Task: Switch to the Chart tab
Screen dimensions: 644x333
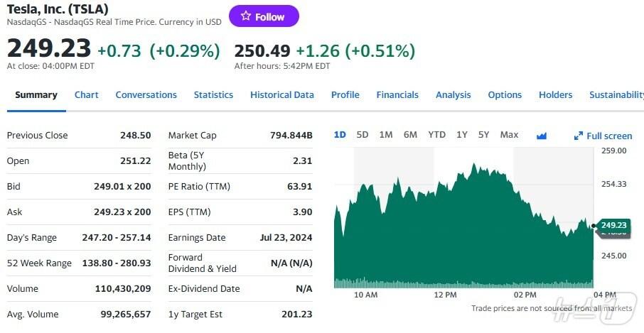Action: pos(87,95)
